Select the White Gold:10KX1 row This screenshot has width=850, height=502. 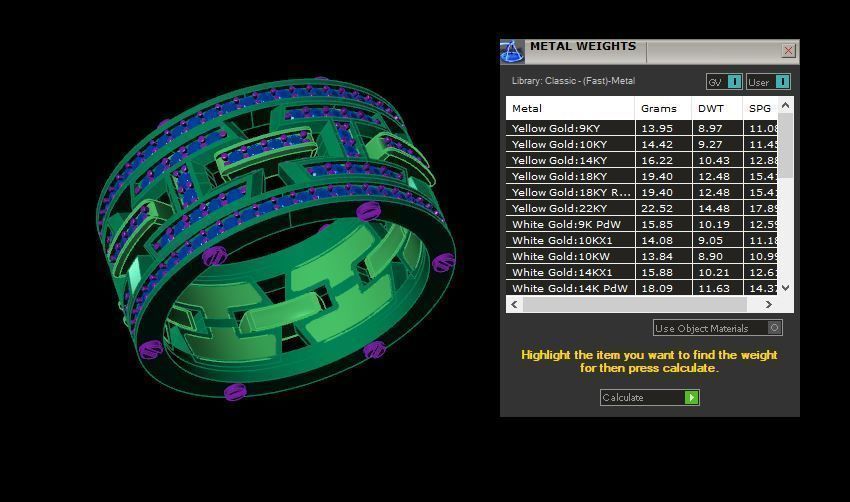pyautogui.click(x=642, y=240)
